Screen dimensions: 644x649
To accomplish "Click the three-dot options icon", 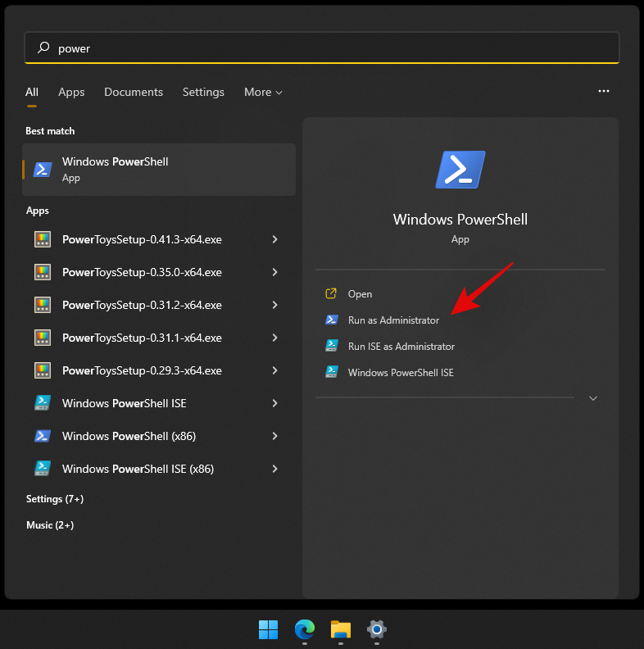I will pos(604,91).
